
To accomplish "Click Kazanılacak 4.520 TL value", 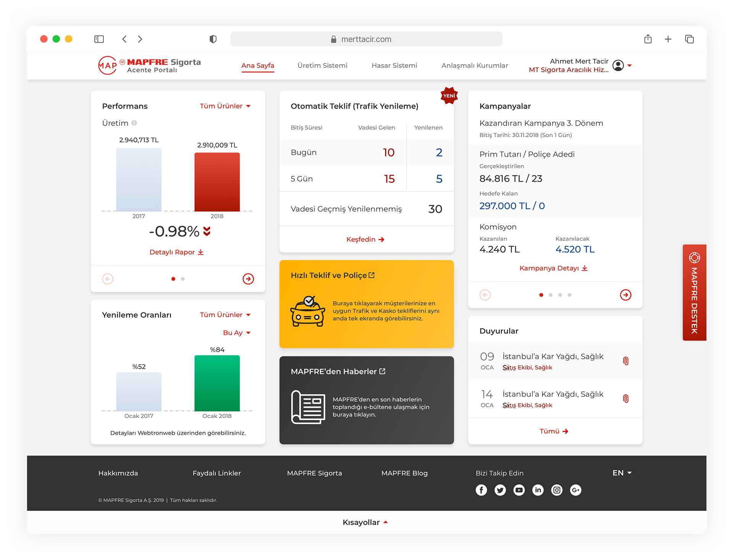I will click(x=575, y=249).
